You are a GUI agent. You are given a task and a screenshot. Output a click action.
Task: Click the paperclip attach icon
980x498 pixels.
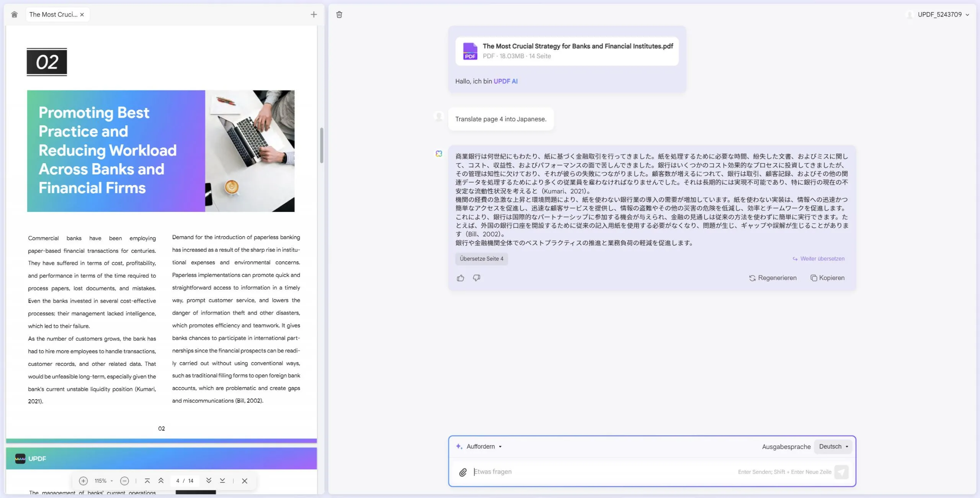click(x=463, y=472)
